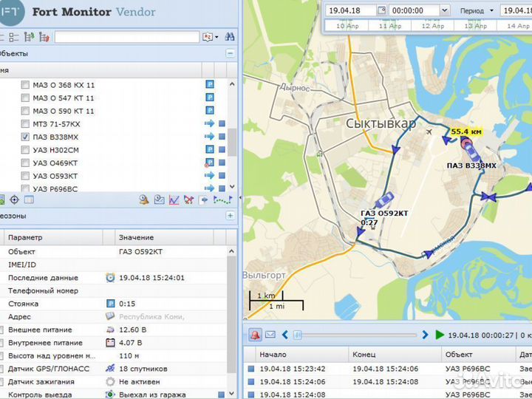Viewport: 532px width, 399px height.
Task: Check the УАЗ Н302СМ checkbox
Action: 25,150
